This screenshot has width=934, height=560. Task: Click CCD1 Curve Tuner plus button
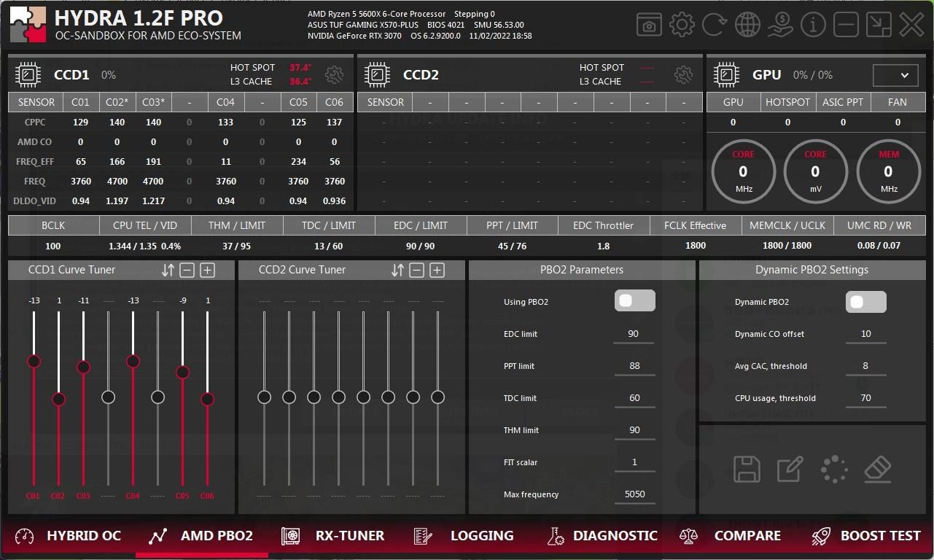pyautogui.click(x=208, y=271)
